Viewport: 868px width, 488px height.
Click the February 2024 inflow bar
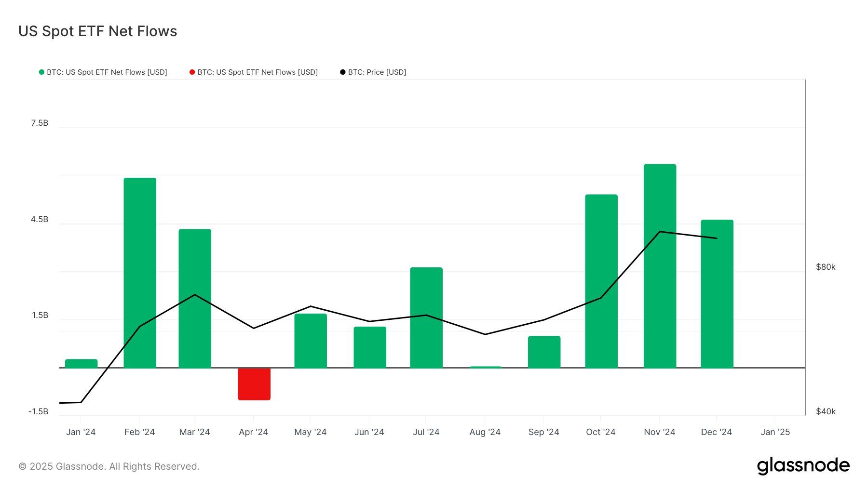pyautogui.click(x=139, y=270)
